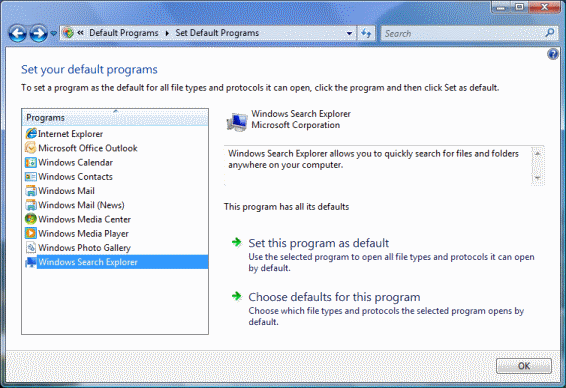
Task: Click the Back navigation arrow
Action: 17,34
